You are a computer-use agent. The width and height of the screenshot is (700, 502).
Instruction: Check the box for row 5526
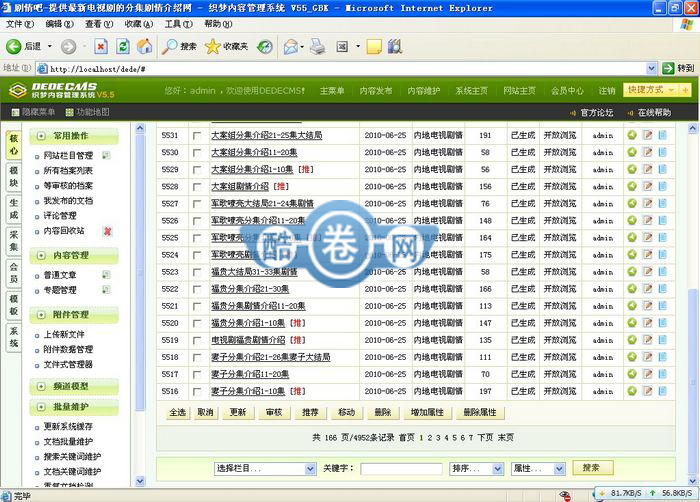click(x=197, y=221)
